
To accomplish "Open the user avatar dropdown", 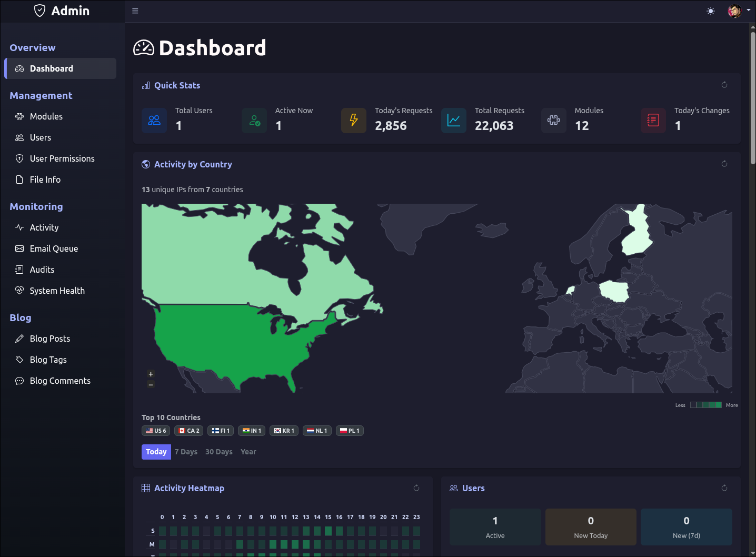I will pos(739,11).
